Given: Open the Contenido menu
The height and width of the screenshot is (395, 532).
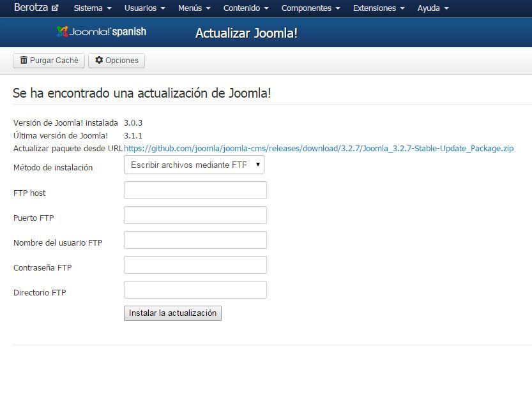Looking at the screenshot, I should click(246, 8).
